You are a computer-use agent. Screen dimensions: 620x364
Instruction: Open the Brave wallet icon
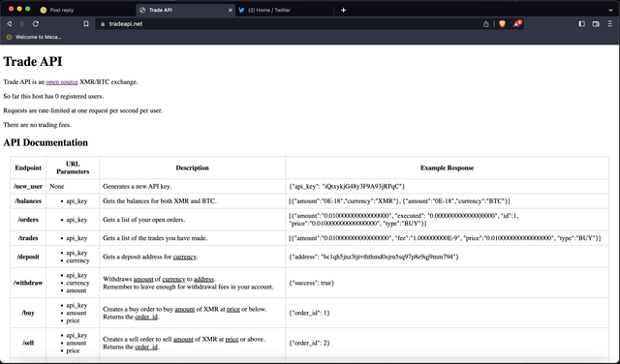point(596,24)
